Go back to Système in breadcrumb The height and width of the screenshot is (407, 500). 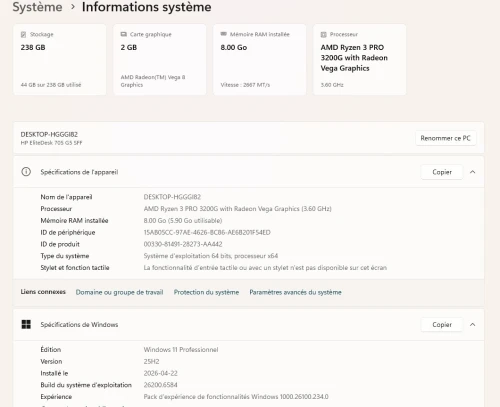pos(37,7)
